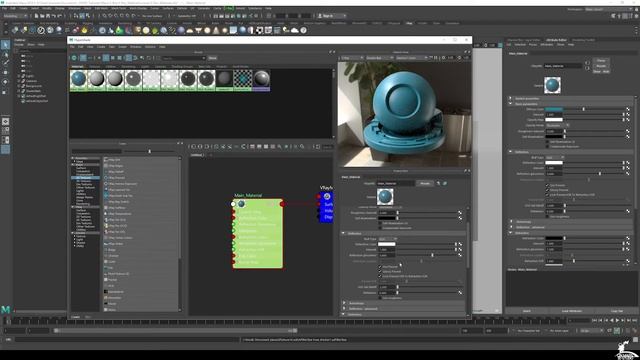Screen dimensions: 640x360
Task: Click the flame icon on the V-Ray shelf
Action: (x=84, y=30)
